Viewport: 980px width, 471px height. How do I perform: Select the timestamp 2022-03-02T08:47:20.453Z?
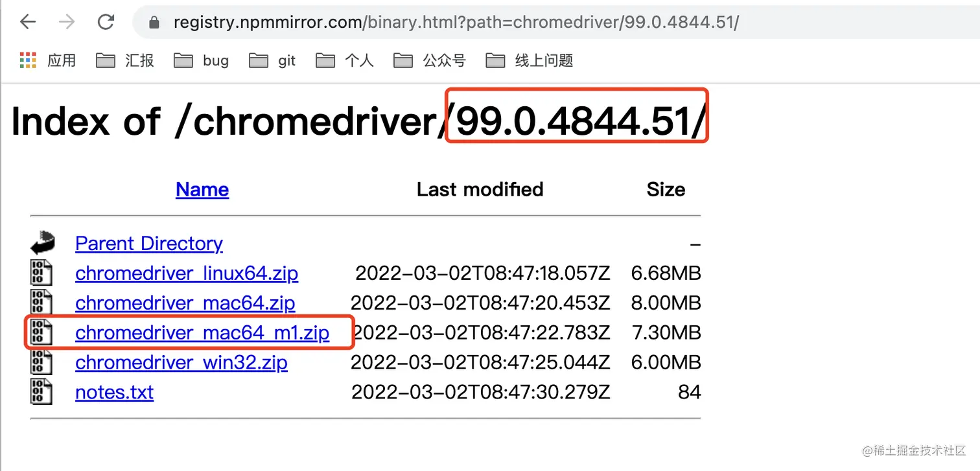pyautogui.click(x=480, y=303)
